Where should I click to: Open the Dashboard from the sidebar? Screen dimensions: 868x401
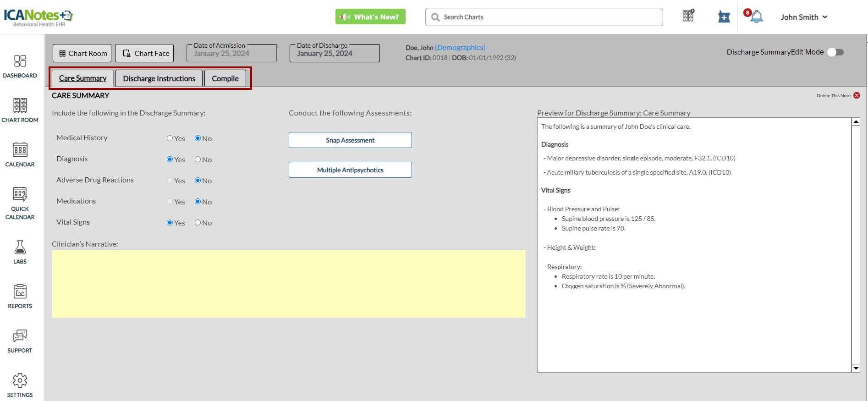click(x=20, y=66)
